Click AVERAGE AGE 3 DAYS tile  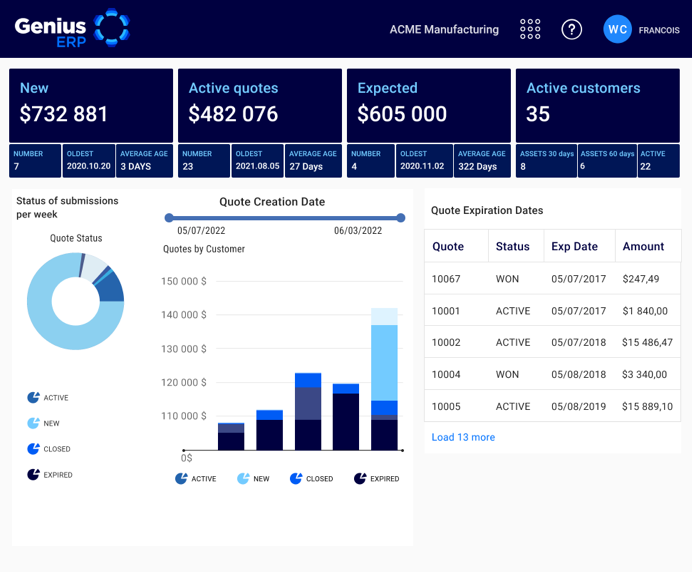point(144,161)
